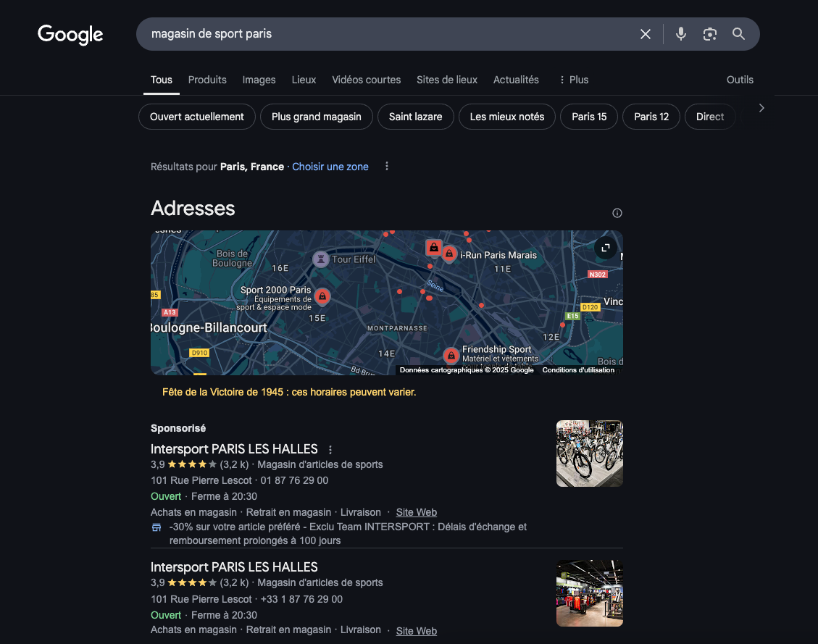Expand the Plus menu

(x=574, y=80)
